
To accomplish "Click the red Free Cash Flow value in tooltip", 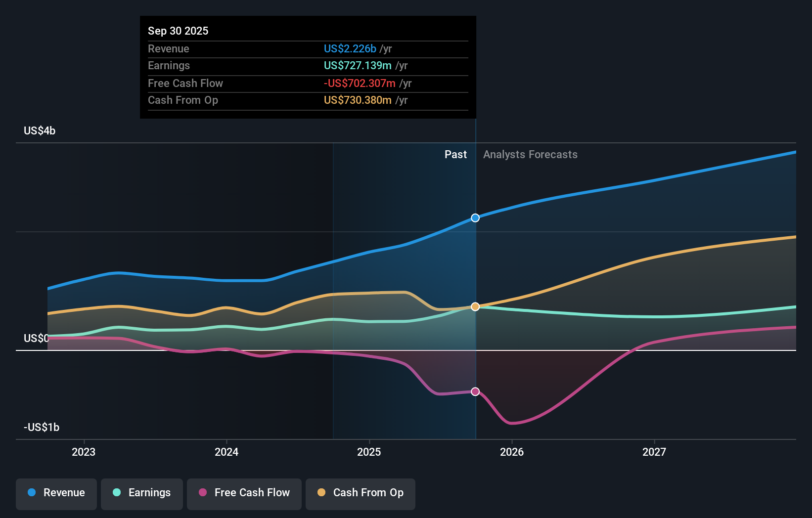I will point(360,83).
